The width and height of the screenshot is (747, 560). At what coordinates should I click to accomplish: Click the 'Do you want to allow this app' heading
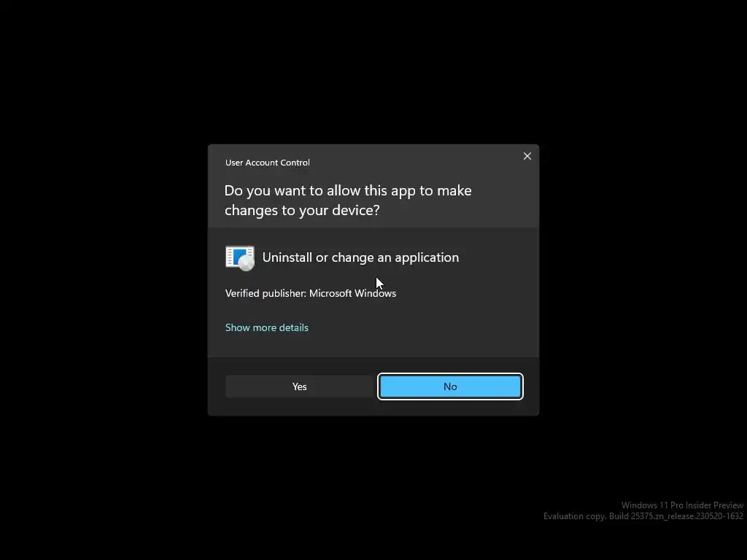pos(348,200)
